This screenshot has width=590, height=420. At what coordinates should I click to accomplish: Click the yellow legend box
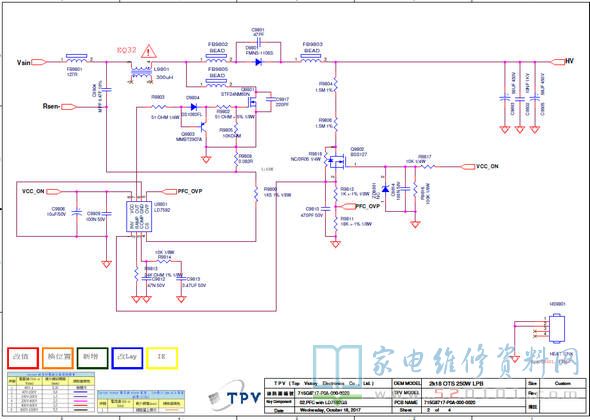pyautogui.click(x=162, y=358)
